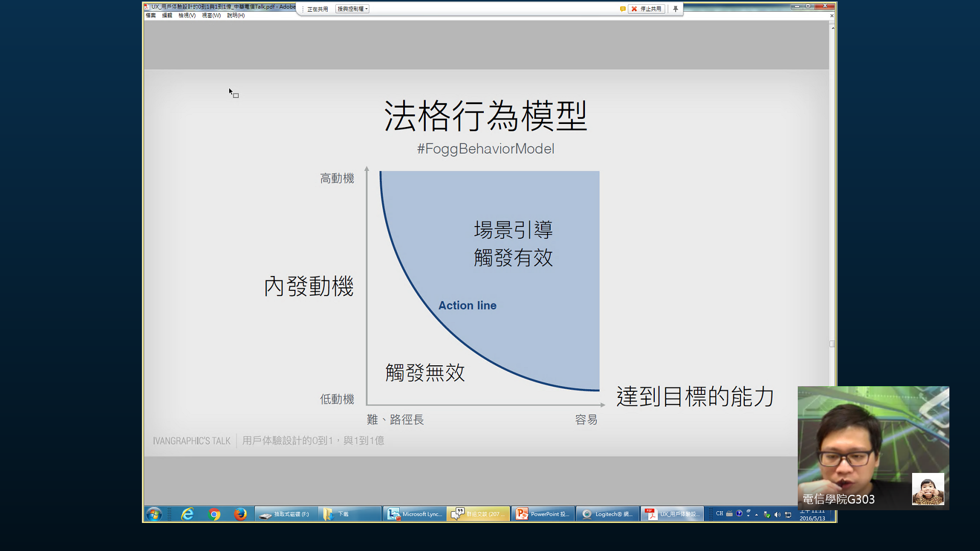
Task: Open Internet Explorer from taskbar
Action: pyautogui.click(x=187, y=514)
